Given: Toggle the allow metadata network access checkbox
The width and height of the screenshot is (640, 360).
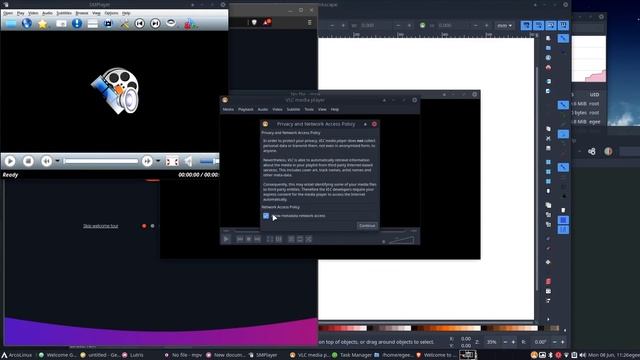Looking at the screenshot, I should click(266, 216).
